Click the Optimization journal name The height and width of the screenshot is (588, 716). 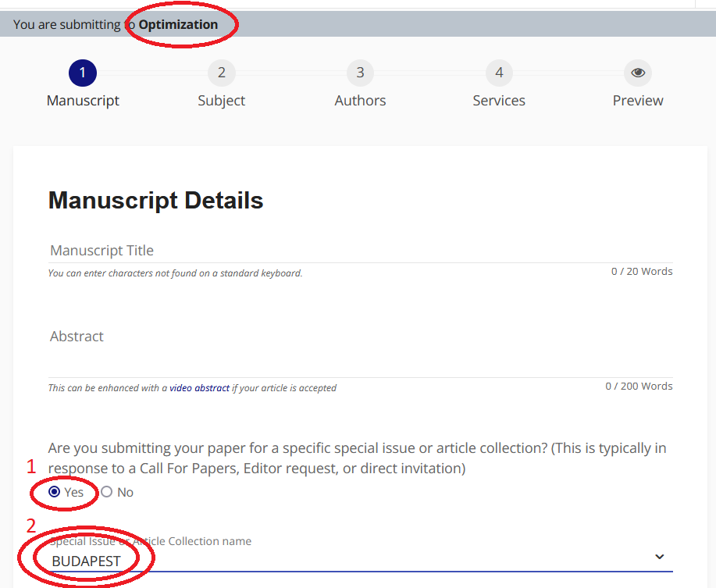pos(178,24)
